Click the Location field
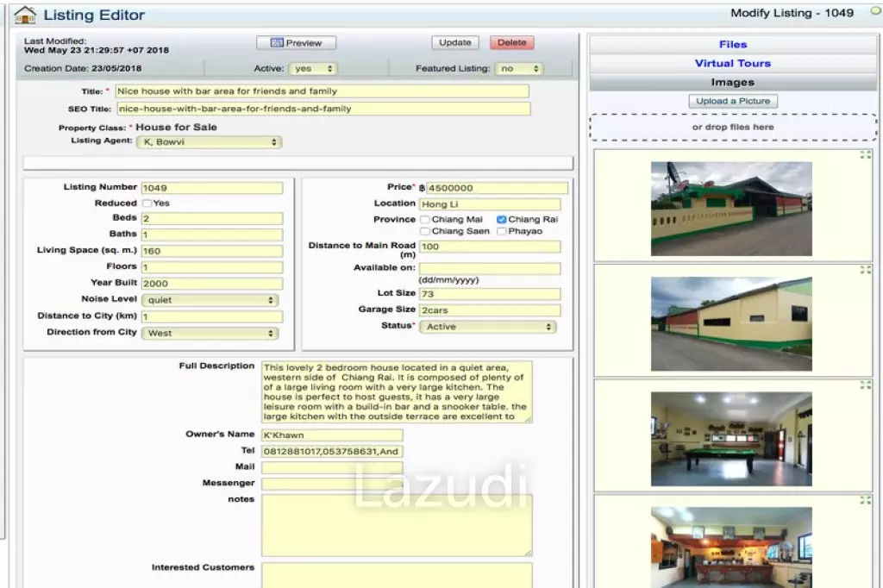883x588 pixels. tap(490, 204)
